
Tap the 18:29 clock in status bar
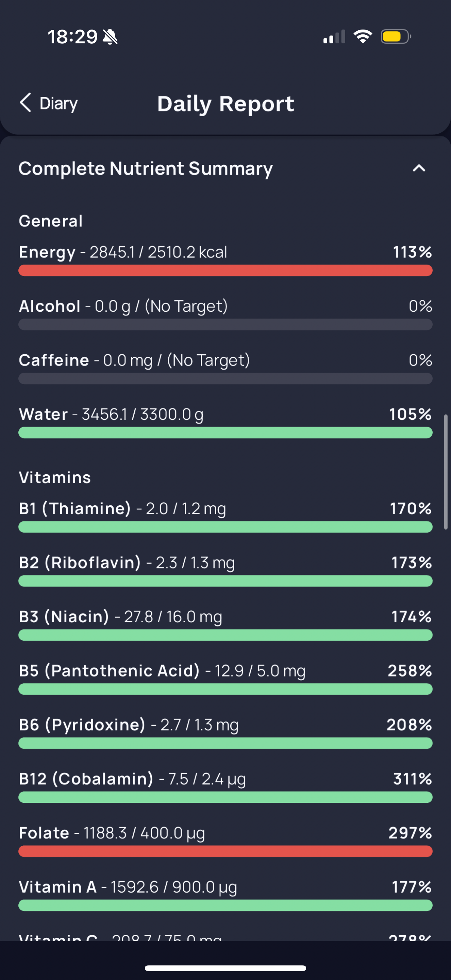pos(72,37)
